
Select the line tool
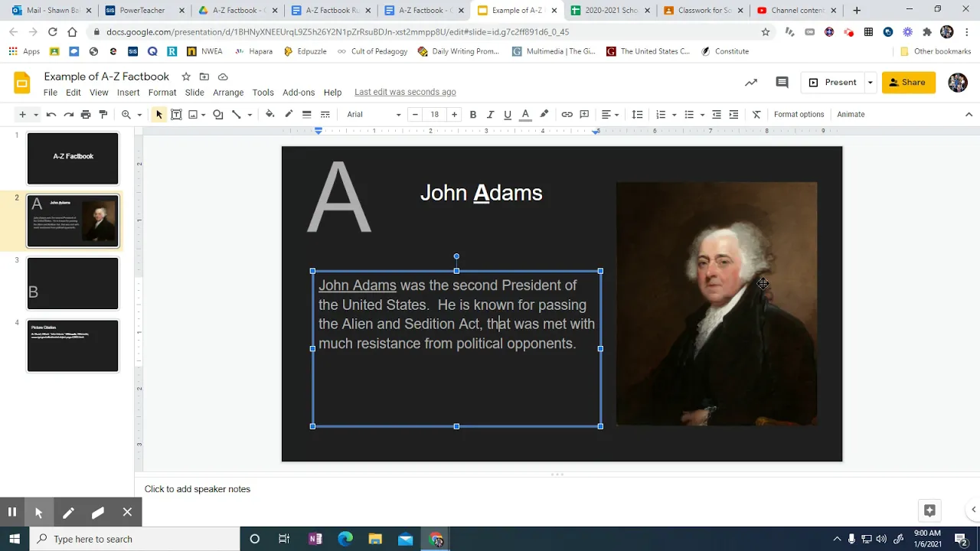[237, 115]
